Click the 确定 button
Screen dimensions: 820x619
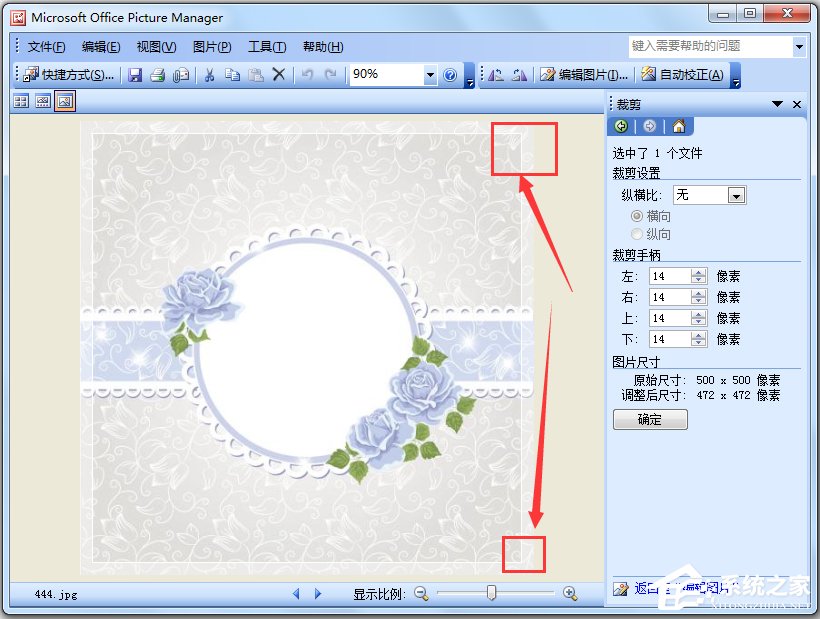pyautogui.click(x=650, y=420)
